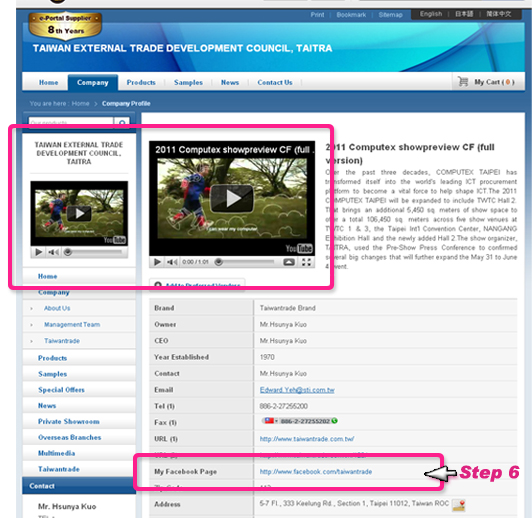
Task: Open Special Offers in sidebar
Action: [61, 390]
